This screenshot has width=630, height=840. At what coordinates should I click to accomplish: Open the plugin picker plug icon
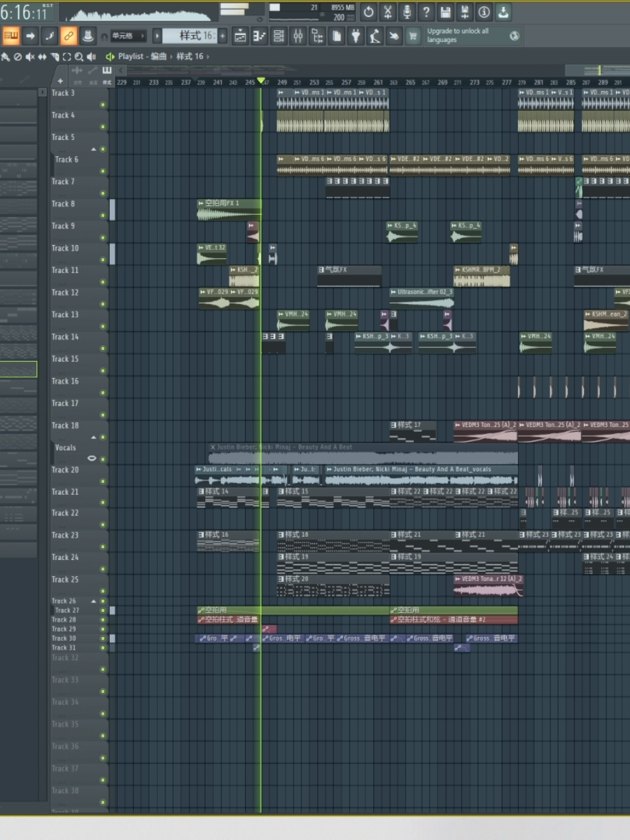pos(355,36)
